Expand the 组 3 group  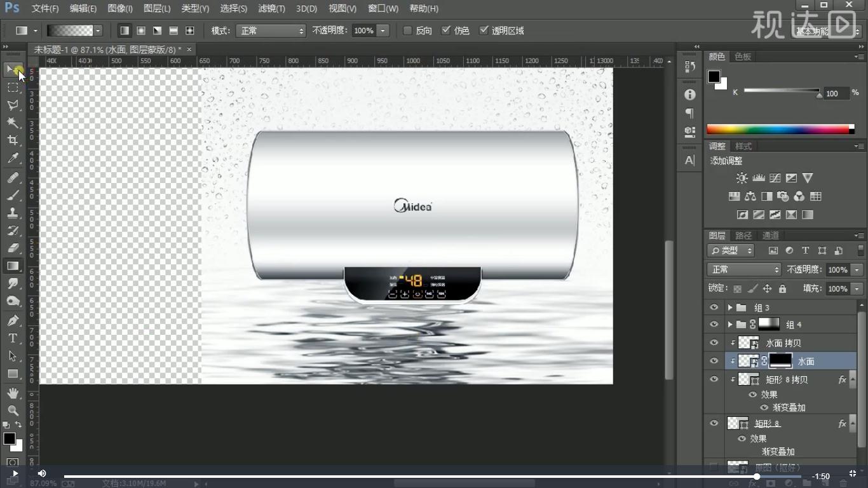point(730,308)
